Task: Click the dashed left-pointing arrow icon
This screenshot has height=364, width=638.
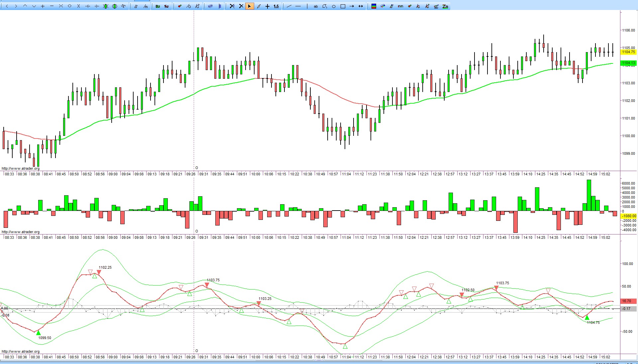Action: pyautogui.click(x=88, y=6)
